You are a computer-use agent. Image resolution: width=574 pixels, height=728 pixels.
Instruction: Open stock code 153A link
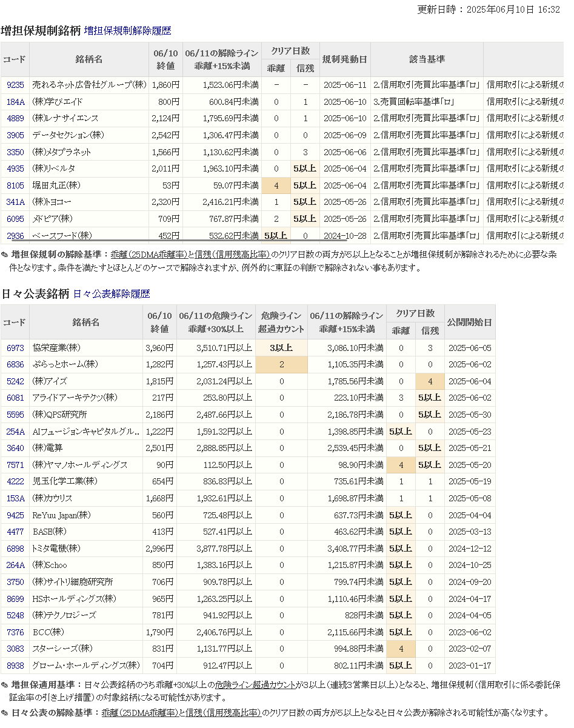pos(15,498)
